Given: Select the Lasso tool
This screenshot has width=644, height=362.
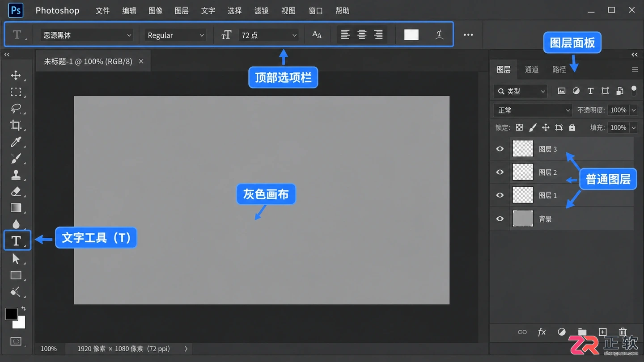Looking at the screenshot, I should tap(16, 109).
